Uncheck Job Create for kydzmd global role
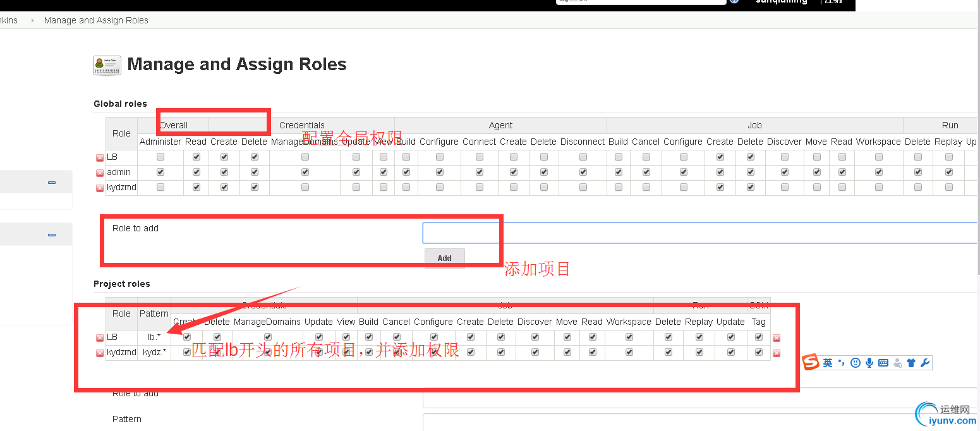 pyautogui.click(x=720, y=187)
